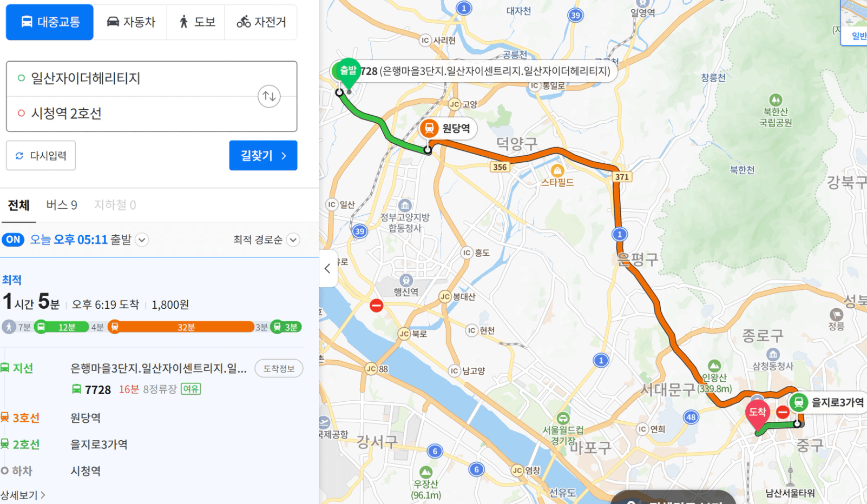Click the 서울월드컵경기장 stadium icon
Image resolution: width=867 pixels, height=504 pixels.
[x=563, y=419]
